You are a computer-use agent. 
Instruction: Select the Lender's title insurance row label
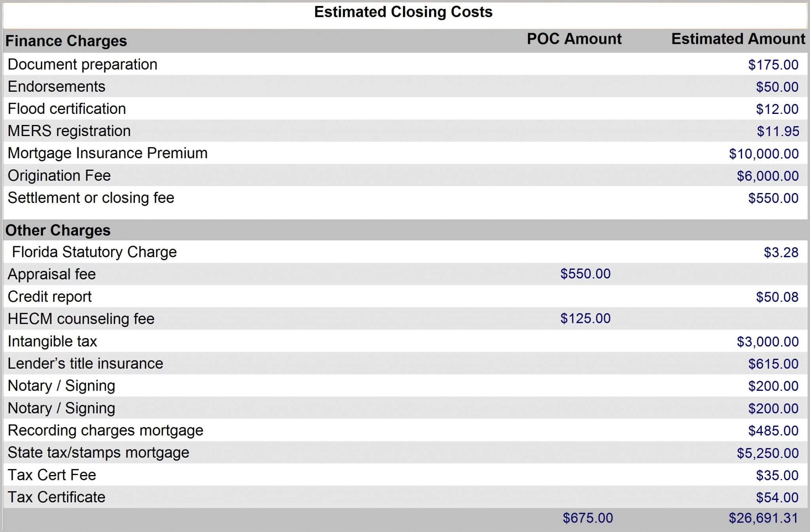coord(85,364)
